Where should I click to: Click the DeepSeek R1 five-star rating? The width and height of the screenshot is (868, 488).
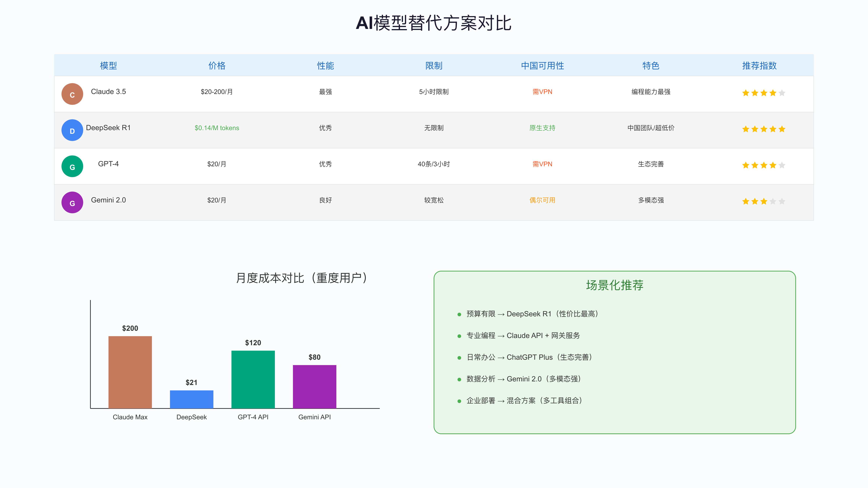click(763, 129)
